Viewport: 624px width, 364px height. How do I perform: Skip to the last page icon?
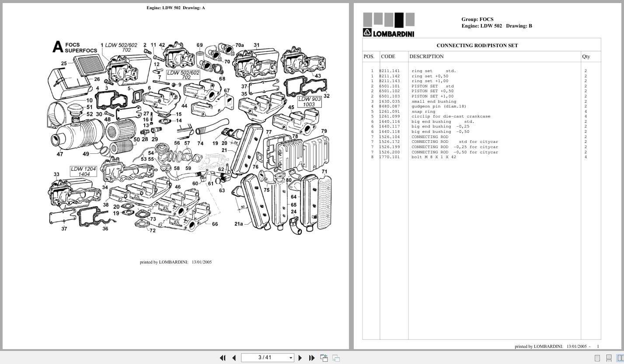point(312,357)
